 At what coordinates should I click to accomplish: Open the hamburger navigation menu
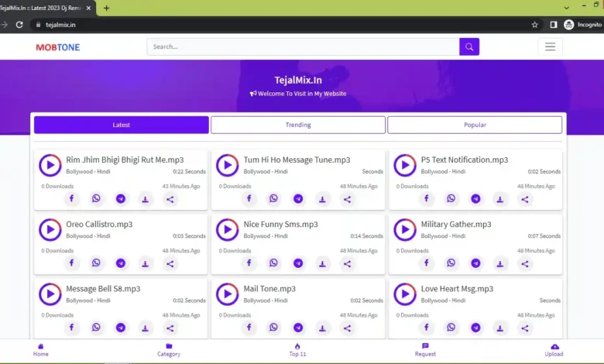coord(550,46)
